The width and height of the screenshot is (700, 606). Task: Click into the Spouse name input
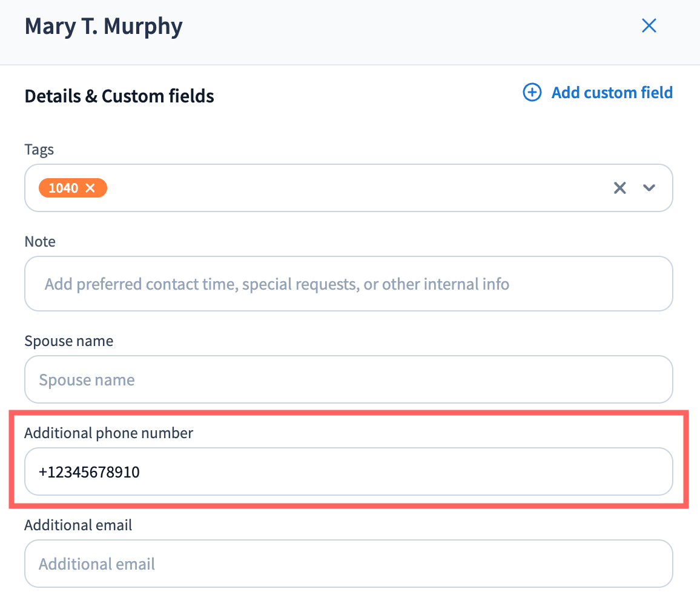coord(348,380)
